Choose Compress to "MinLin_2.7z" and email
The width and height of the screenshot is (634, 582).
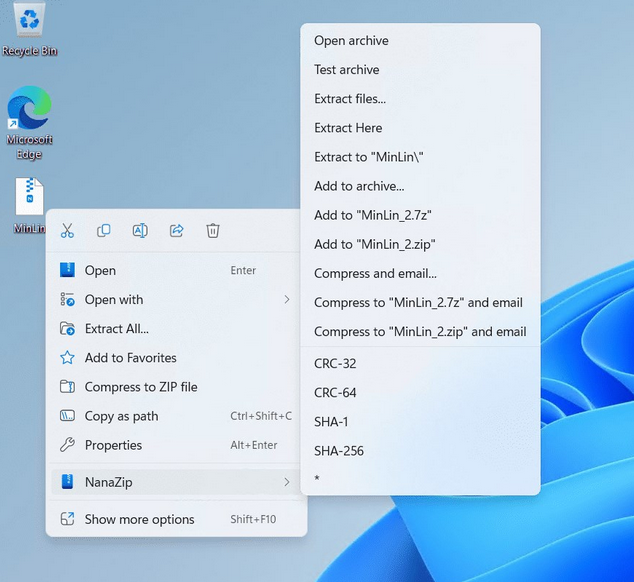click(421, 303)
